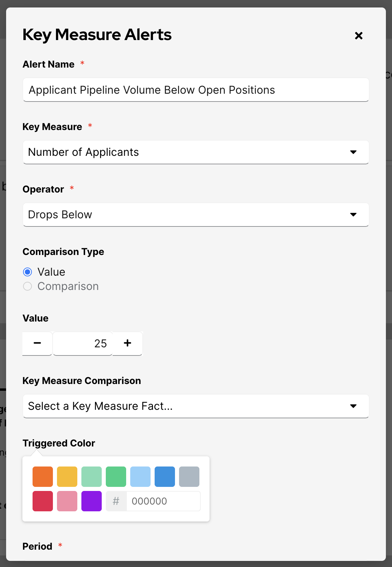Click the plus button to increase Value
The width and height of the screenshot is (392, 567).
(x=128, y=343)
